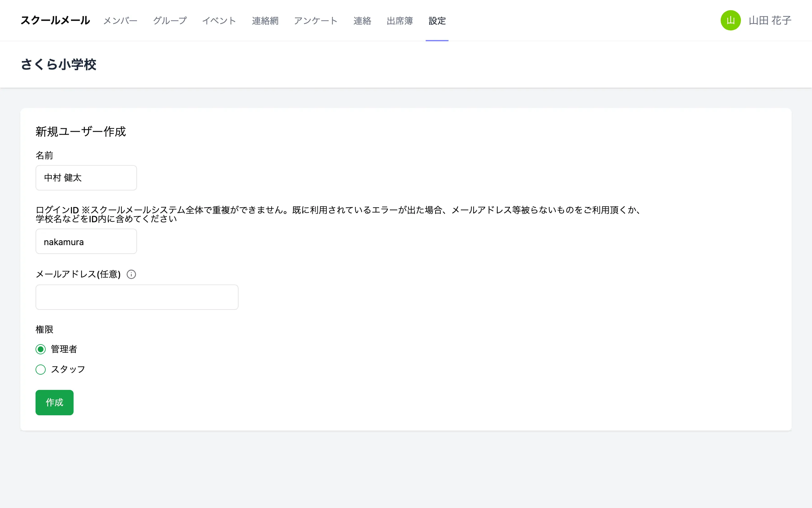Select the スタッフ radio button
The height and width of the screenshot is (508, 812).
pos(41,370)
